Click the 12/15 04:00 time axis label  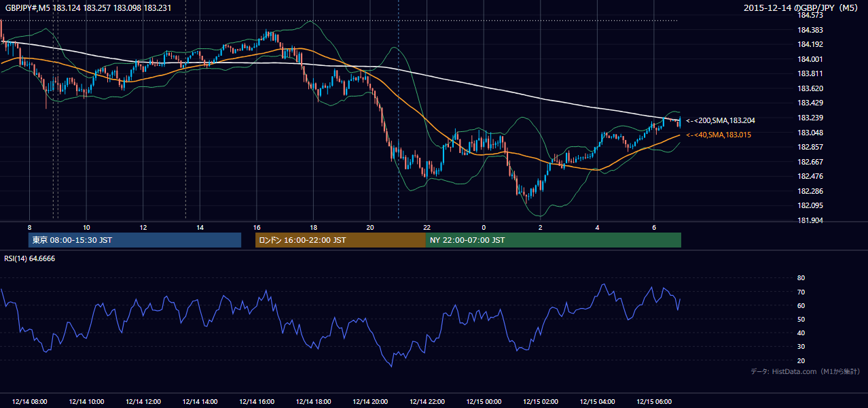[597, 402]
